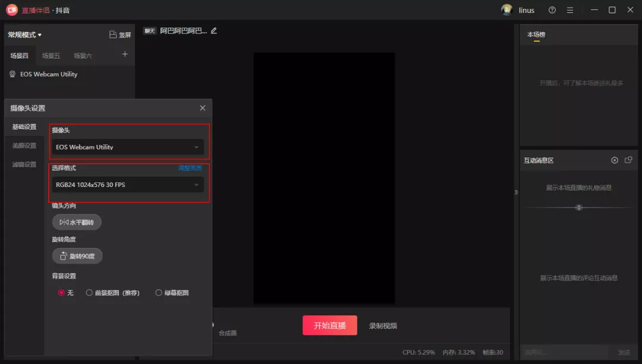The height and width of the screenshot is (364, 642).
Task: Open the help question mark icon
Action: click(x=552, y=10)
